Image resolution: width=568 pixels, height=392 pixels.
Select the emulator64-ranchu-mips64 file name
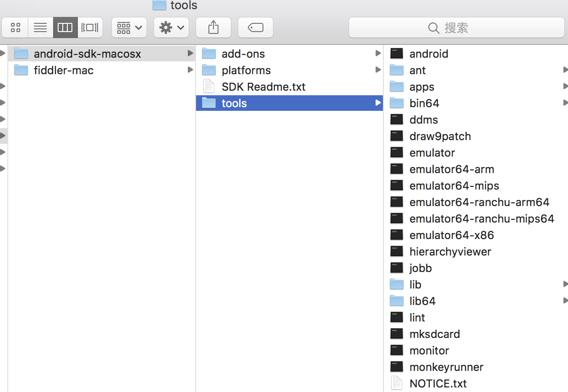point(482,218)
